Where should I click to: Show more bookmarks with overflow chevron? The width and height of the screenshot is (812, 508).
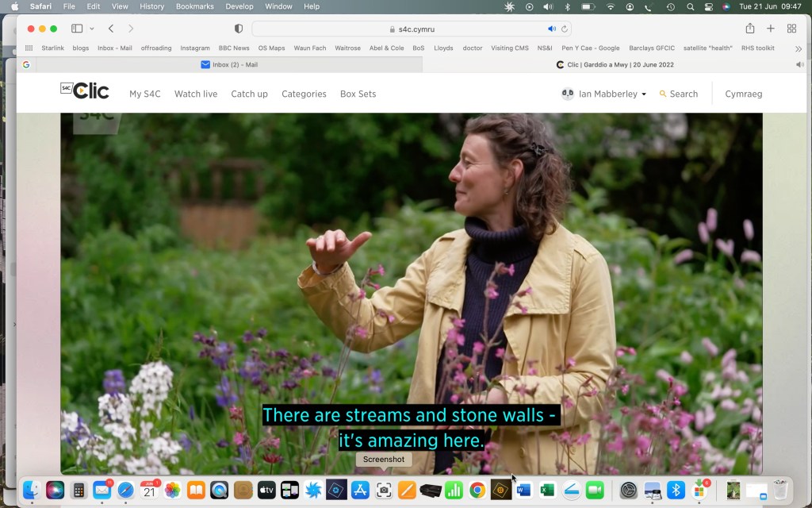pos(799,48)
